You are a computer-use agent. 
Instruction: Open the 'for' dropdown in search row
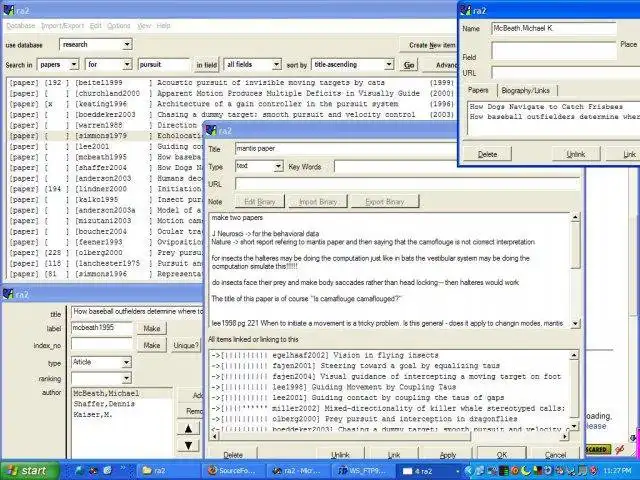click(127, 64)
